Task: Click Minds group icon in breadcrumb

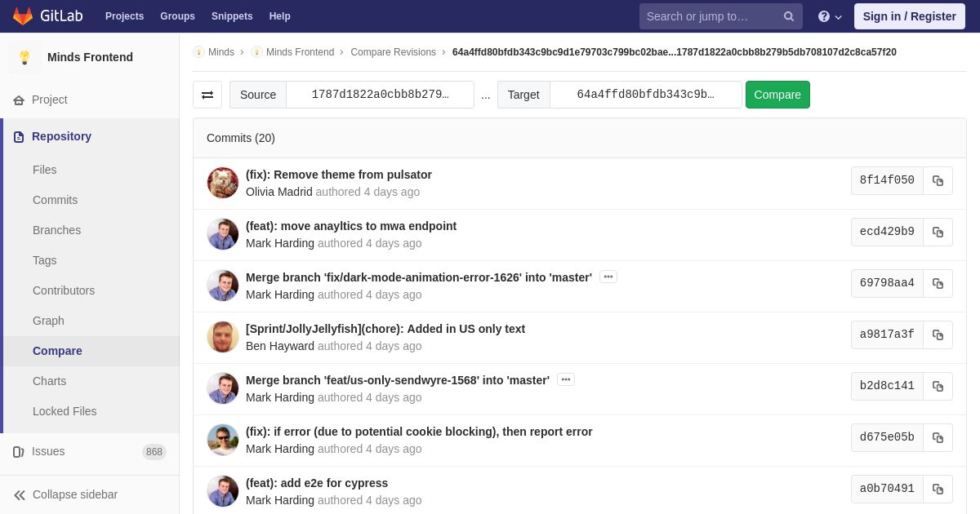Action: [198, 52]
